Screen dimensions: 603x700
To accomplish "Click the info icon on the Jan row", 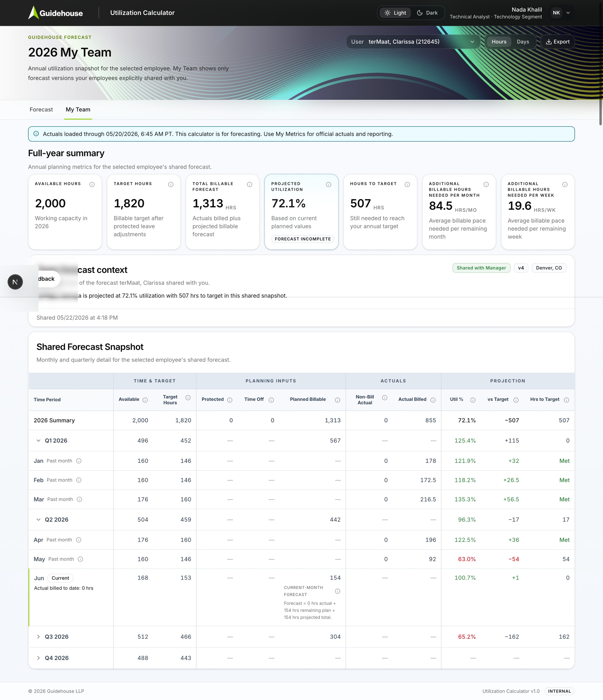I will pos(79,461).
